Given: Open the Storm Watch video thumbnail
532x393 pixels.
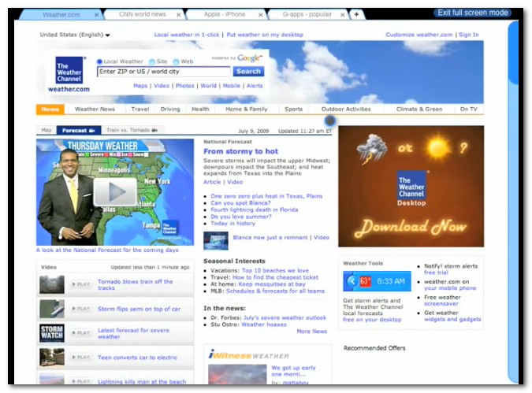Looking at the screenshot, I should pyautogui.click(x=52, y=333).
